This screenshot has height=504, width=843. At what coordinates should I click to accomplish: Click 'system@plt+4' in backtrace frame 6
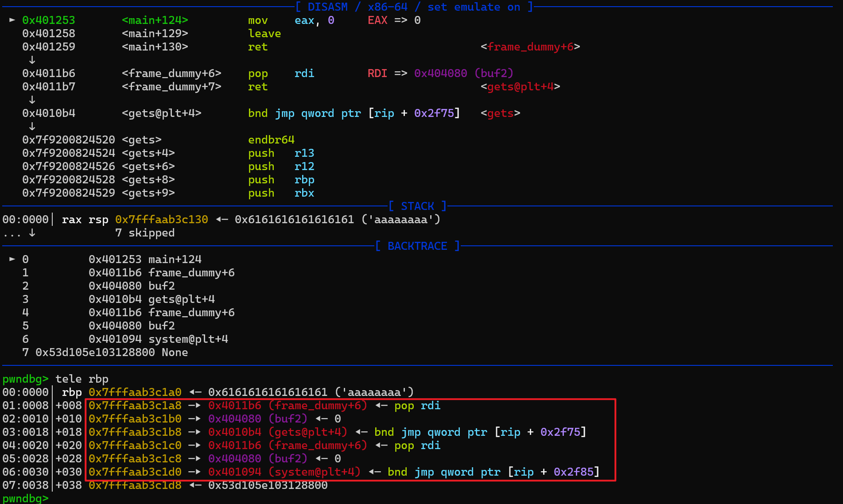(x=188, y=339)
